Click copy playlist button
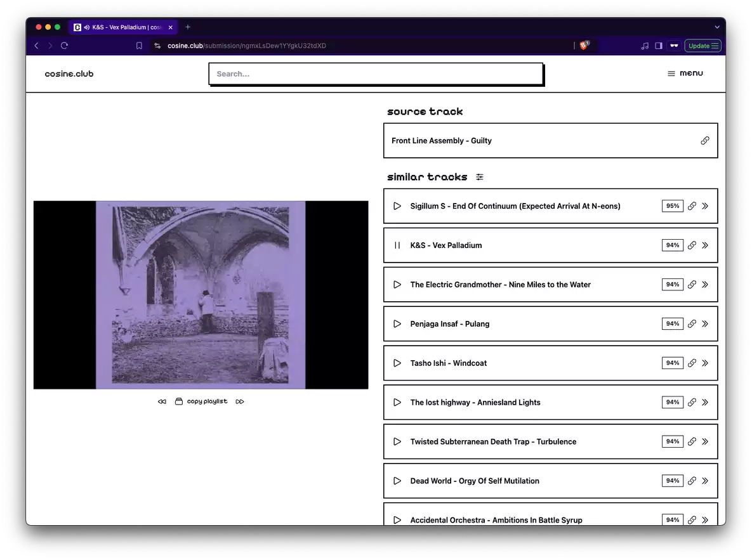 click(201, 401)
